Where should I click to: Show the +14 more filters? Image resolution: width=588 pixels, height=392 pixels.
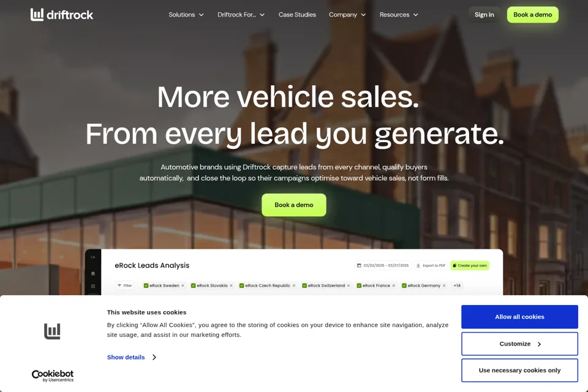coord(457,285)
